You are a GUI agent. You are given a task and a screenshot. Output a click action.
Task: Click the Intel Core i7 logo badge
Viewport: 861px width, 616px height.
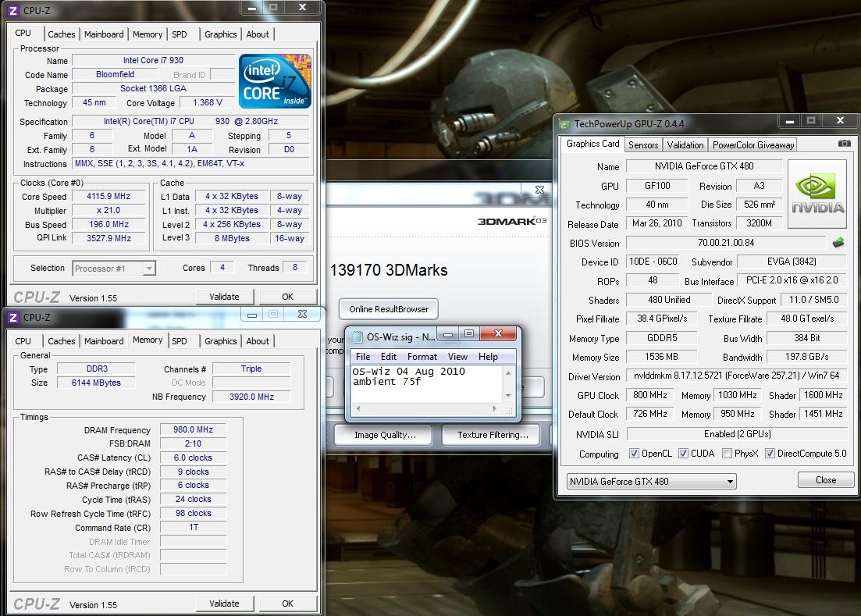point(275,80)
